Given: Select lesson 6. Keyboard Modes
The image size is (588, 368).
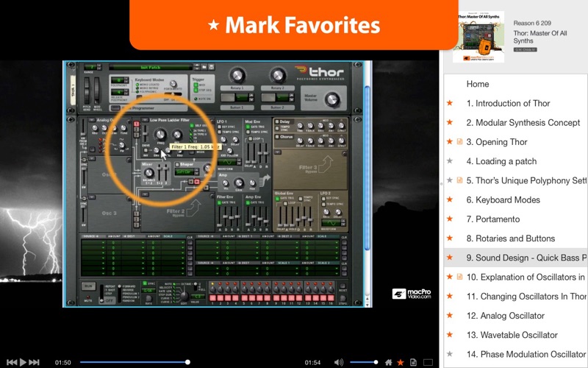Looking at the screenshot, I should point(503,199).
